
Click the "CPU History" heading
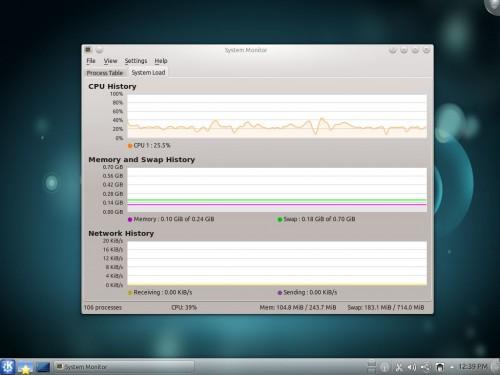112,86
